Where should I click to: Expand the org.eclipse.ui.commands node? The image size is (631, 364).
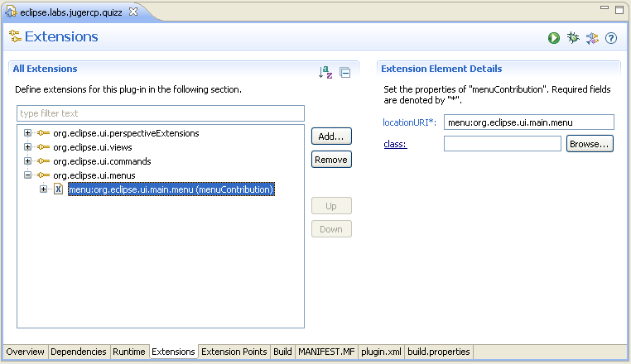(27, 161)
